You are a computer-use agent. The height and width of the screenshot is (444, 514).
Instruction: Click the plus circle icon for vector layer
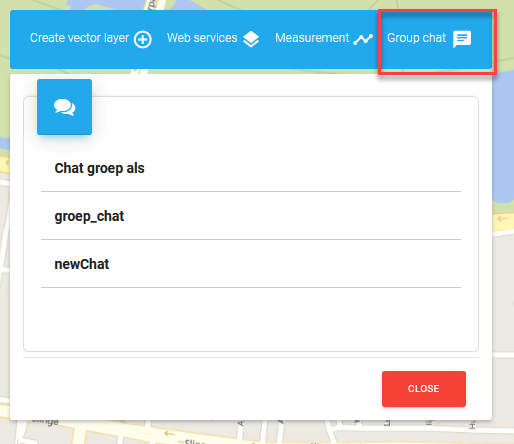(x=143, y=39)
